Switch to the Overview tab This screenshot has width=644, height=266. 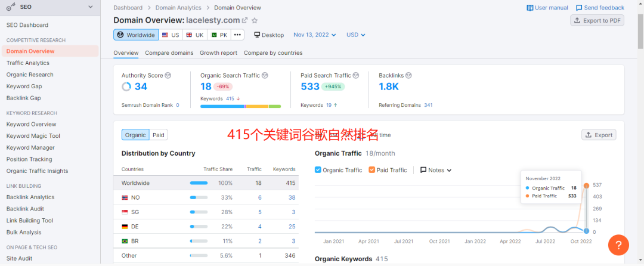[x=126, y=53]
